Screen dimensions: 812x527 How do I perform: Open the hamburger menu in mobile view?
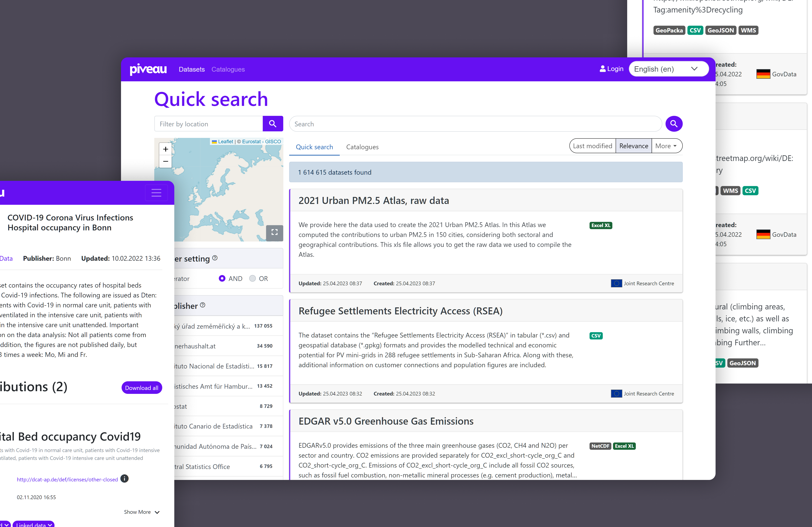tap(156, 193)
